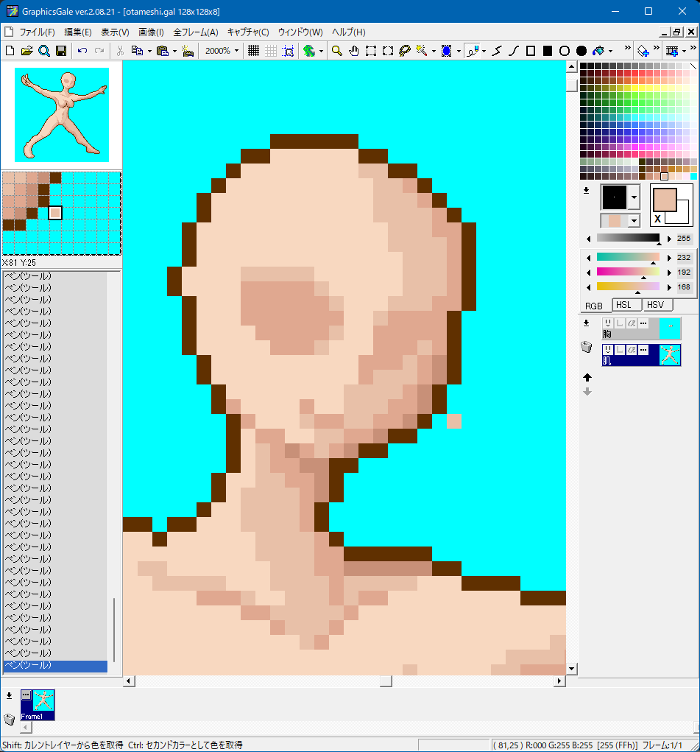The width and height of the screenshot is (700, 752).
Task: Select the hand pan tool
Action: click(x=354, y=51)
